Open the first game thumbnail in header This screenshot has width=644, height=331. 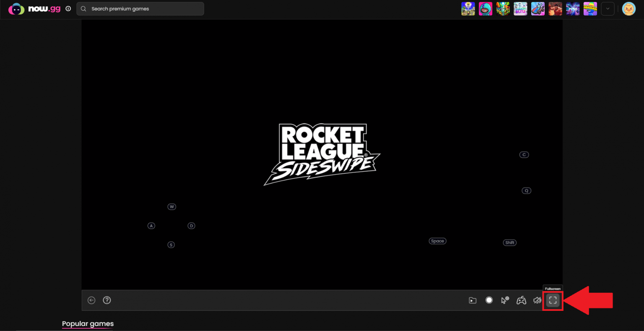pyautogui.click(x=468, y=9)
